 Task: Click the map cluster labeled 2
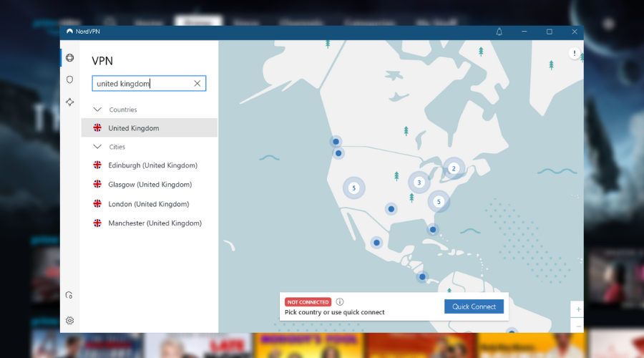click(453, 169)
